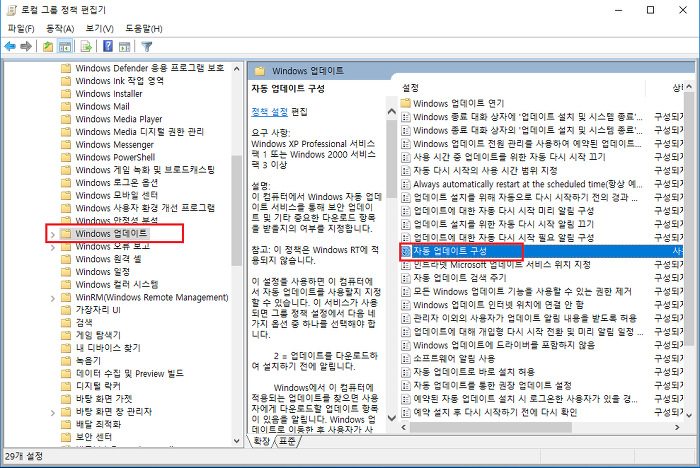
Task: Click the 정책 설정 edit link
Action: click(x=269, y=111)
